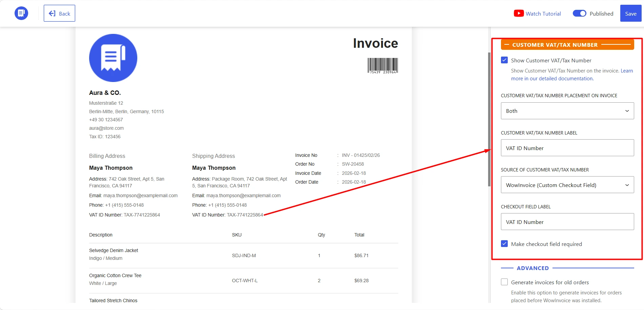Click the large blue company logo in invoice
The image size is (644, 310).
point(113,58)
